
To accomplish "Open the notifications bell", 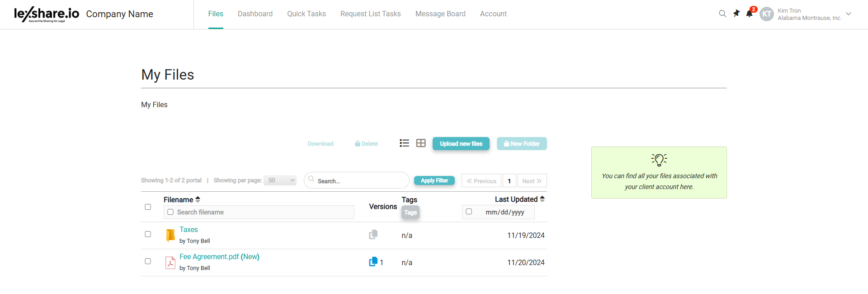I will 749,14.
